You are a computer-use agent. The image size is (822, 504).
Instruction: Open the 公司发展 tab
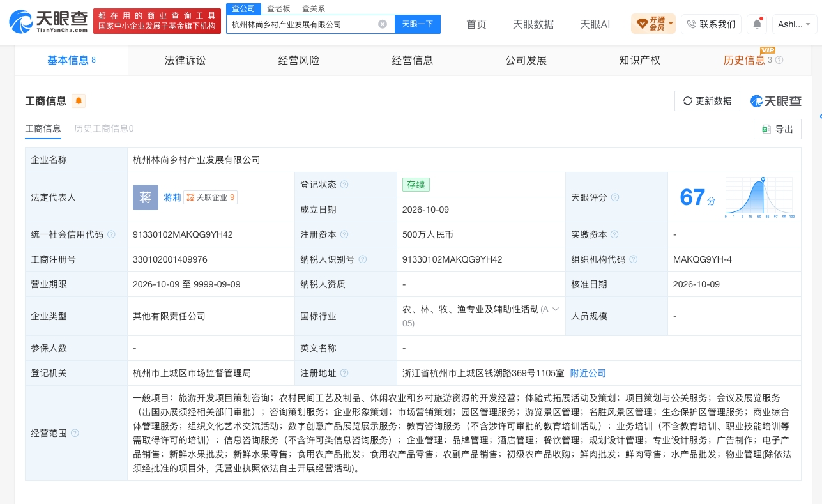[526, 60]
